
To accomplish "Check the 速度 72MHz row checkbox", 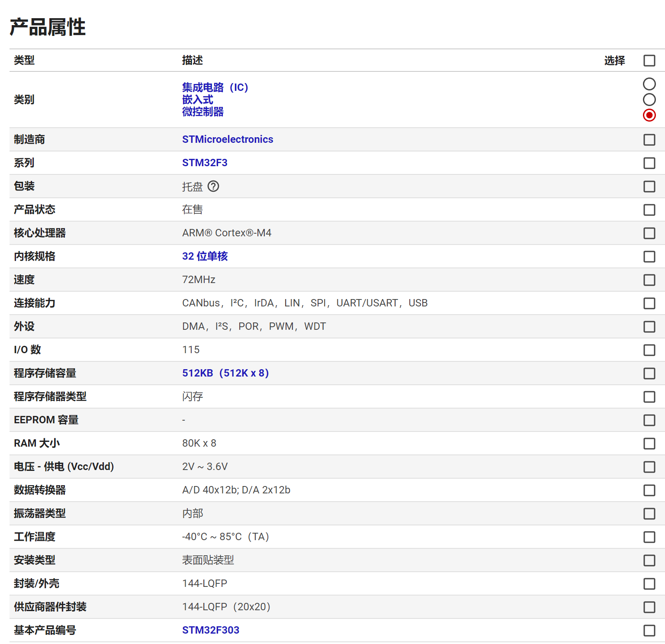I will pos(649,280).
